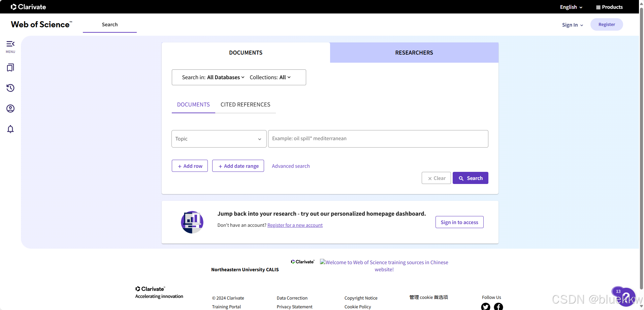Open the researcher profile icon
The width and height of the screenshot is (644, 310).
[10, 108]
